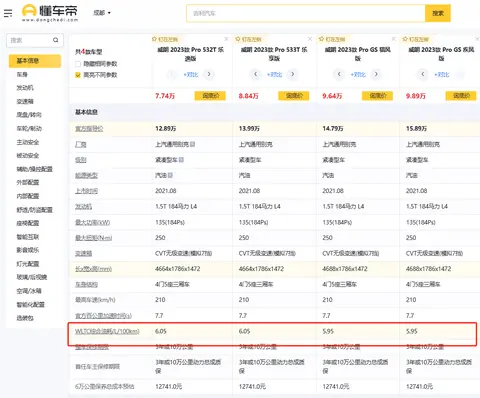Move 9.89万 model column left

tap(423, 74)
